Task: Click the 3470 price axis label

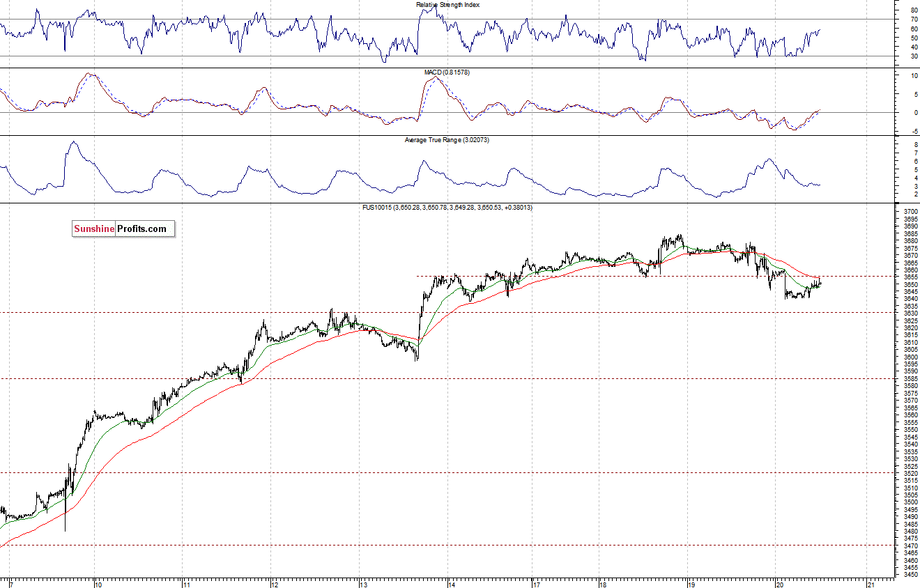Action: (x=910, y=546)
